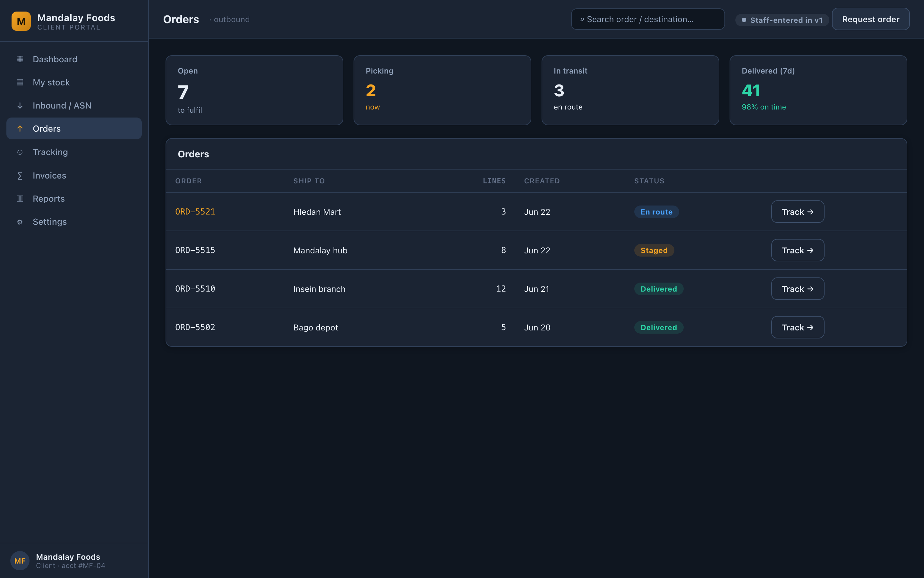Screen dimensions: 924x578
Task: Click the Delivered badge for ORD-5502
Action: [659, 328]
